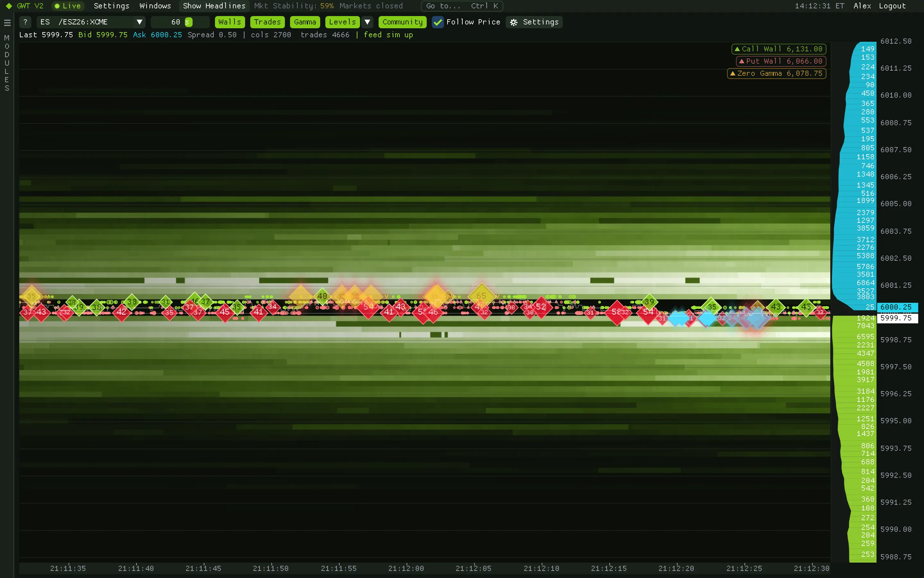The width and height of the screenshot is (924, 578).
Task: Toggle the Gamma overlay
Action: [x=305, y=22]
